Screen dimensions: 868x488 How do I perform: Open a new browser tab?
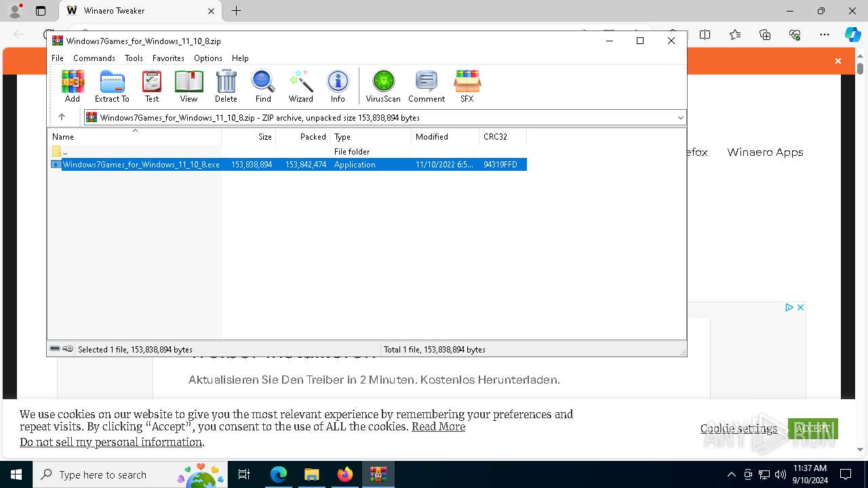(x=236, y=11)
